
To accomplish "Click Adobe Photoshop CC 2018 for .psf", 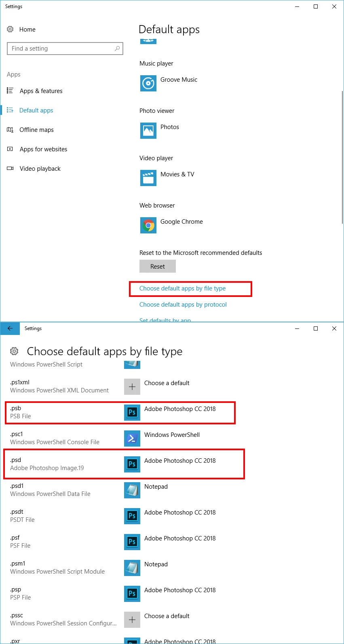I will pyautogui.click(x=180, y=538).
